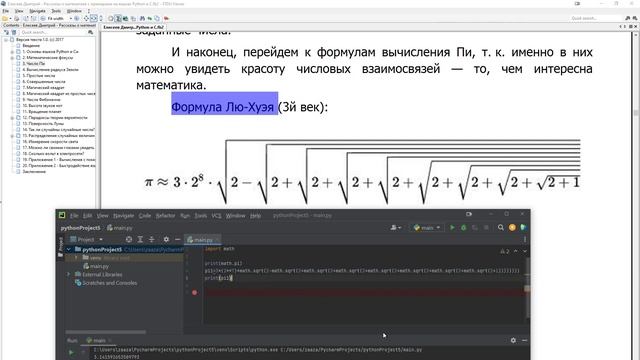Click the open-file folder icon in STDU toolbar
Viewport: 640px width, 360px height.
tap(5, 18)
